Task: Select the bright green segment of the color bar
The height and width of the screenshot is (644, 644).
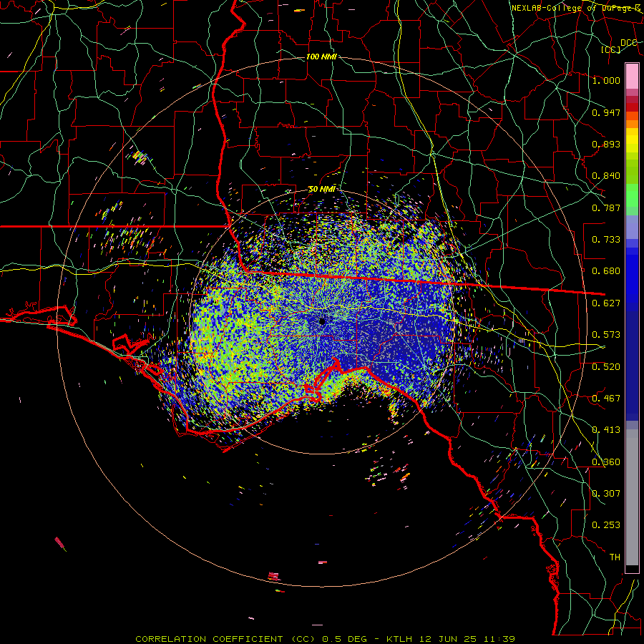Action: pyautogui.click(x=632, y=195)
